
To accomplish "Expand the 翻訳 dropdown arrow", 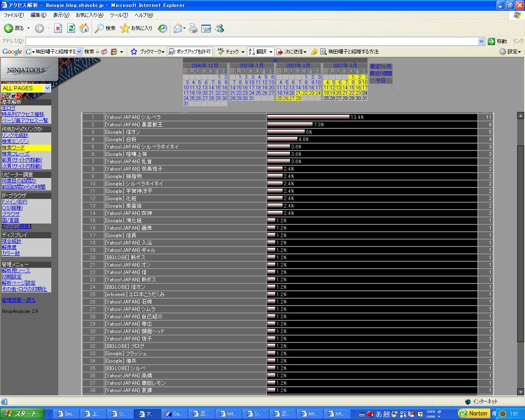I will 271,52.
